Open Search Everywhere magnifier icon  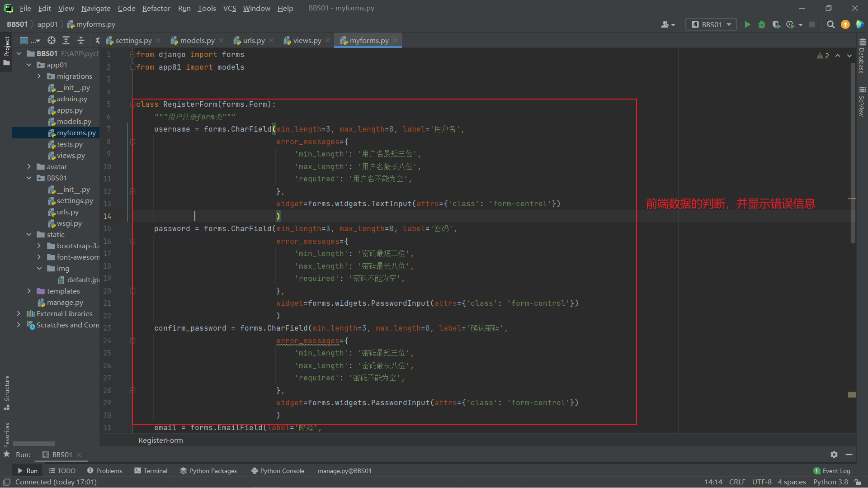(x=830, y=24)
